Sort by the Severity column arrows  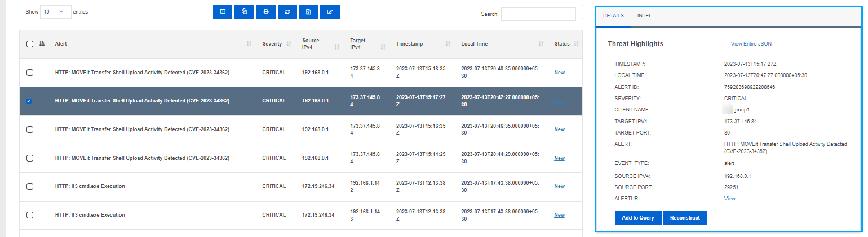pos(289,44)
